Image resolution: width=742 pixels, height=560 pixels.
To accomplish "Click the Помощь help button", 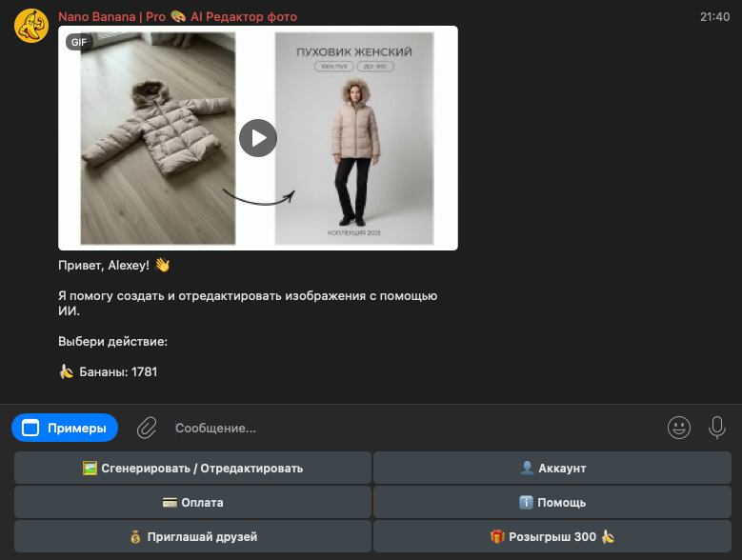I will 551,502.
